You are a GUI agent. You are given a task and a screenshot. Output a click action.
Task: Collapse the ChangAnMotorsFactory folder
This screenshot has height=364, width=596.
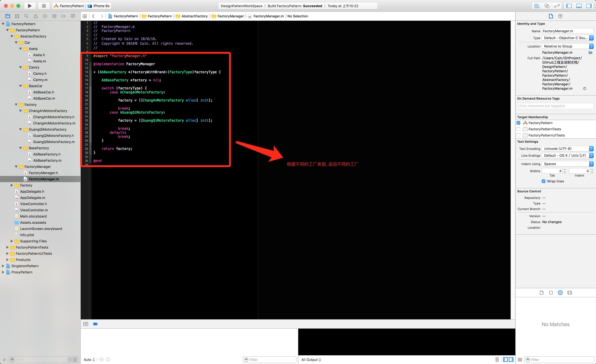(x=20, y=111)
